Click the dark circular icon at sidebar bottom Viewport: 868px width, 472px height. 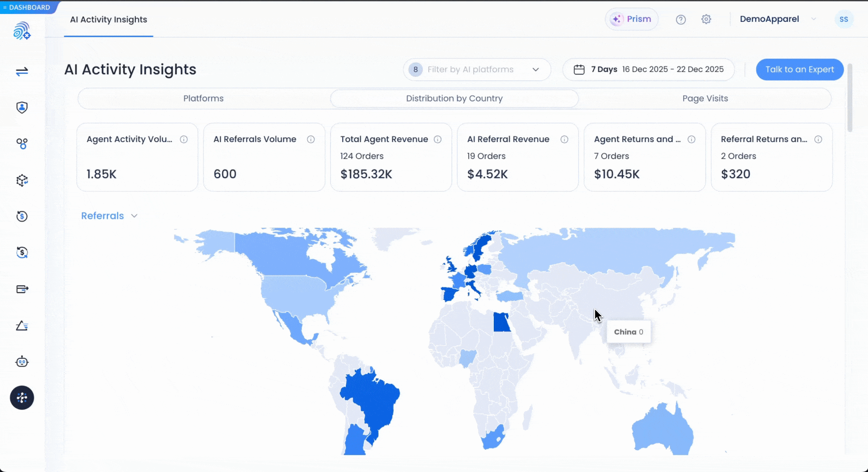22,398
